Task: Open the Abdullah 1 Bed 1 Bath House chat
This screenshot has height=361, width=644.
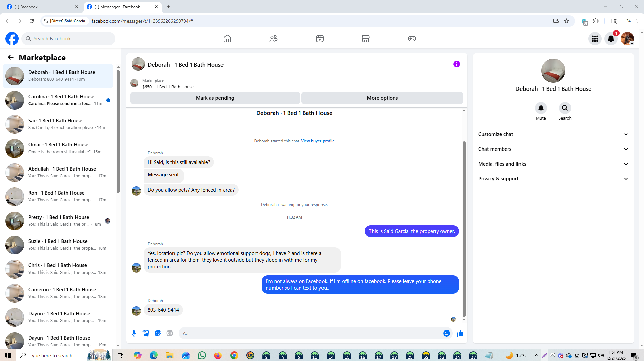Action: click(58, 172)
